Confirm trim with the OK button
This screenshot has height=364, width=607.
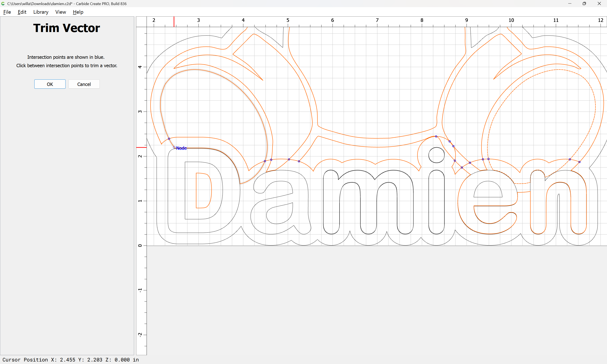tap(50, 84)
